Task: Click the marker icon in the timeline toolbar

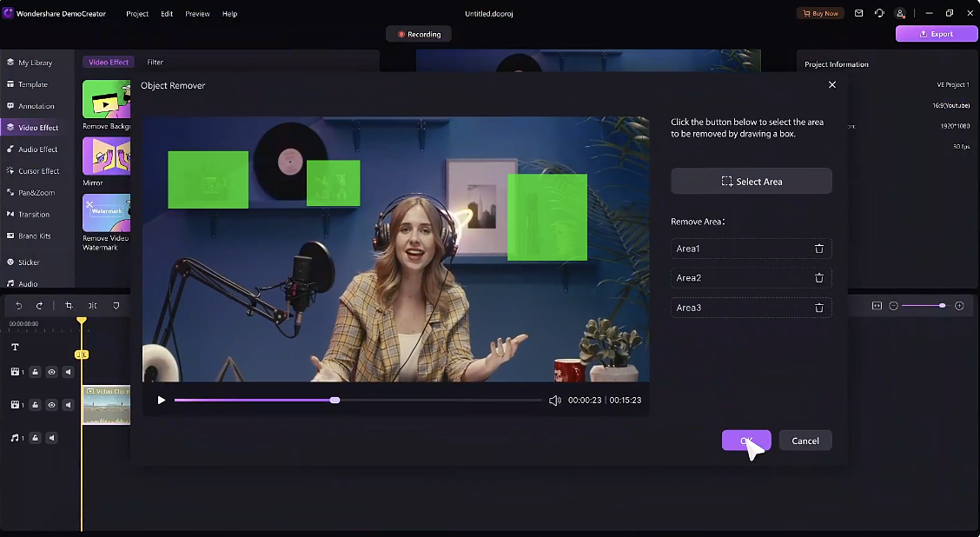Action: [116, 306]
